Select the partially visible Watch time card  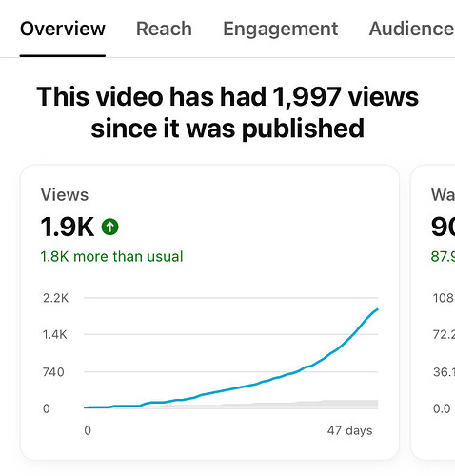433,312
